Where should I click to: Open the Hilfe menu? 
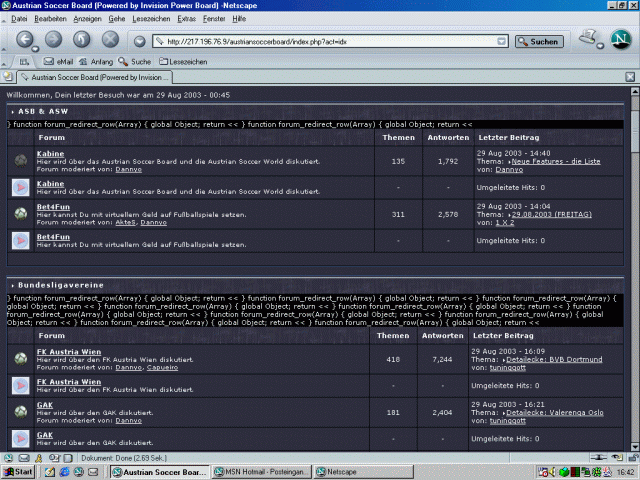coord(239,19)
